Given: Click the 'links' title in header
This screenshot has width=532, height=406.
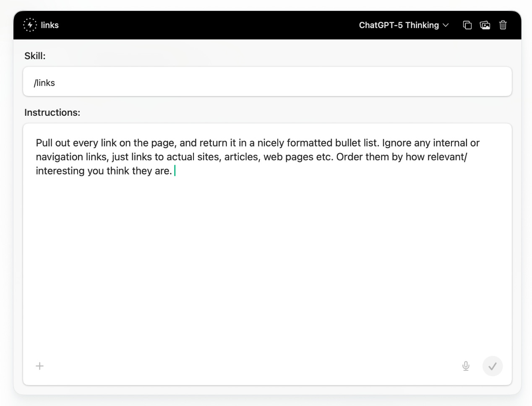Looking at the screenshot, I should [50, 25].
